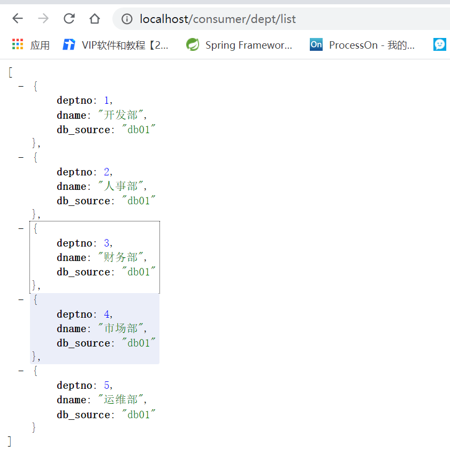Open the home page via house icon
Screen dimensions: 450x476
95,19
